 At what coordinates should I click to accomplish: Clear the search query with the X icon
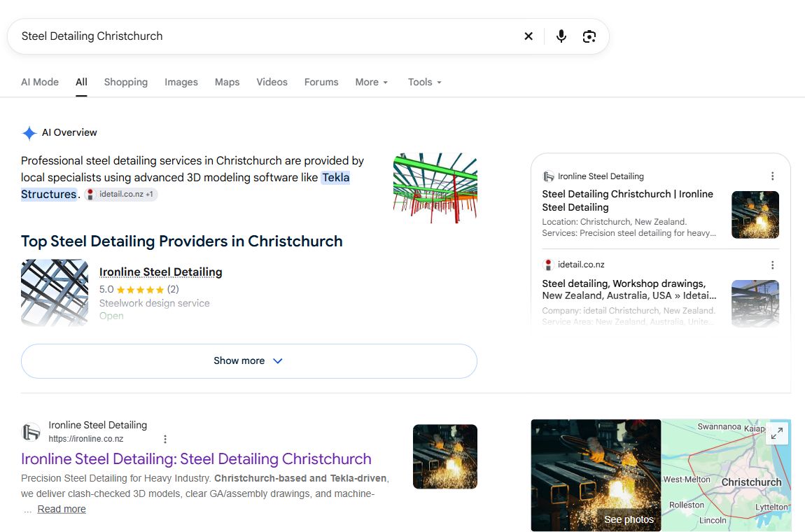pos(528,36)
